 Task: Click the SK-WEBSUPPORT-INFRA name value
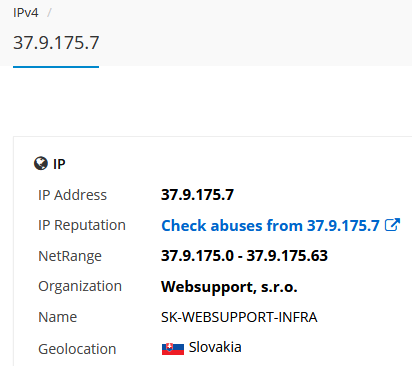click(239, 317)
